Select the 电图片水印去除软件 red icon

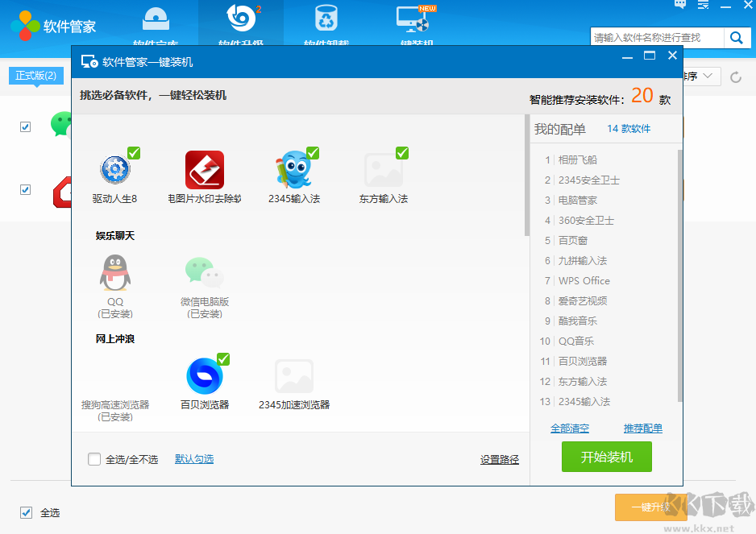pos(205,170)
